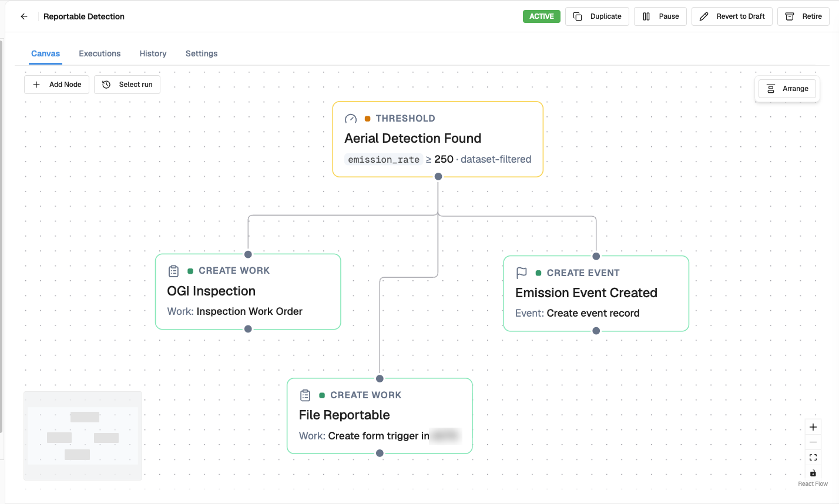Toggle canvas interactivity lock icon

pos(813,473)
